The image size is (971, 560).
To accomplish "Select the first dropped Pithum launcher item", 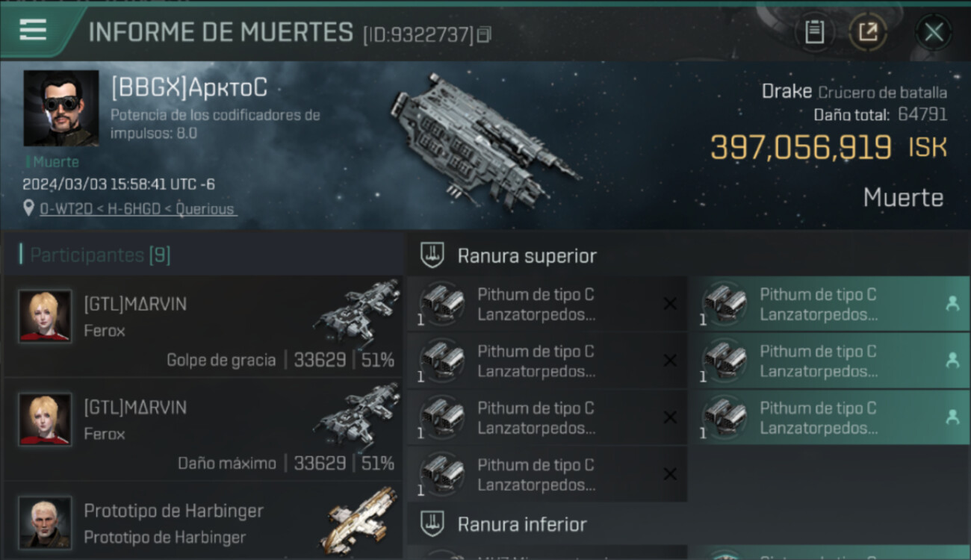I will (x=829, y=304).
